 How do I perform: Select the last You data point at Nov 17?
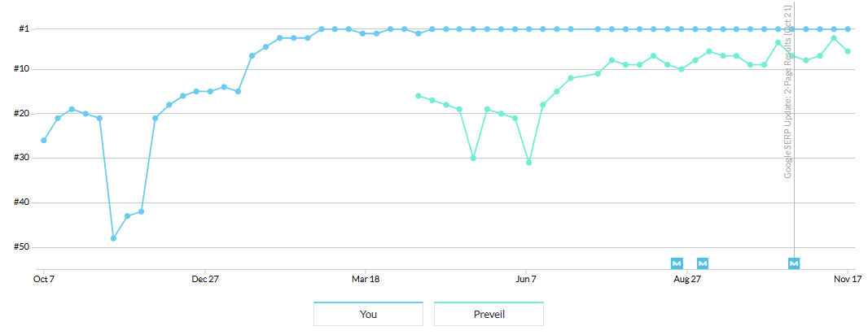(x=848, y=29)
